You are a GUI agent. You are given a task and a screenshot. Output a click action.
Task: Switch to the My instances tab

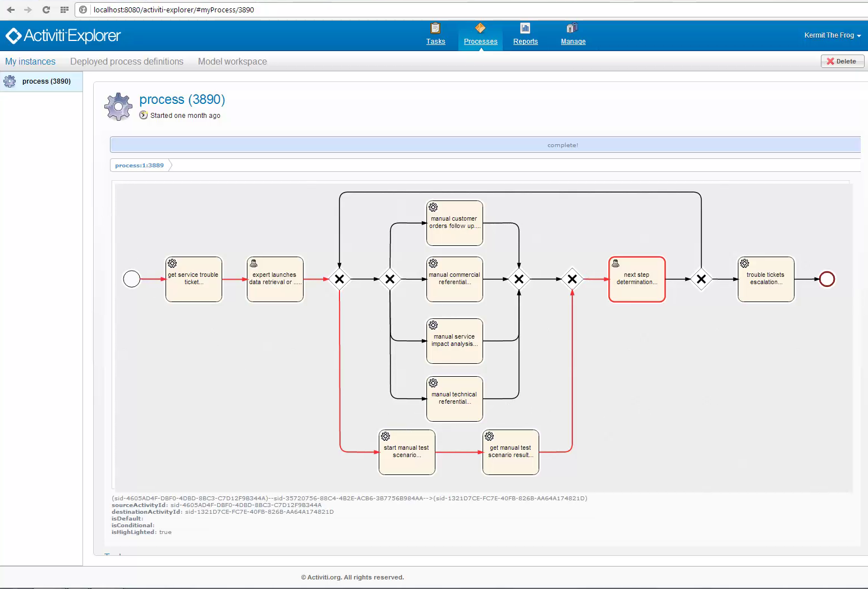pyautogui.click(x=30, y=62)
